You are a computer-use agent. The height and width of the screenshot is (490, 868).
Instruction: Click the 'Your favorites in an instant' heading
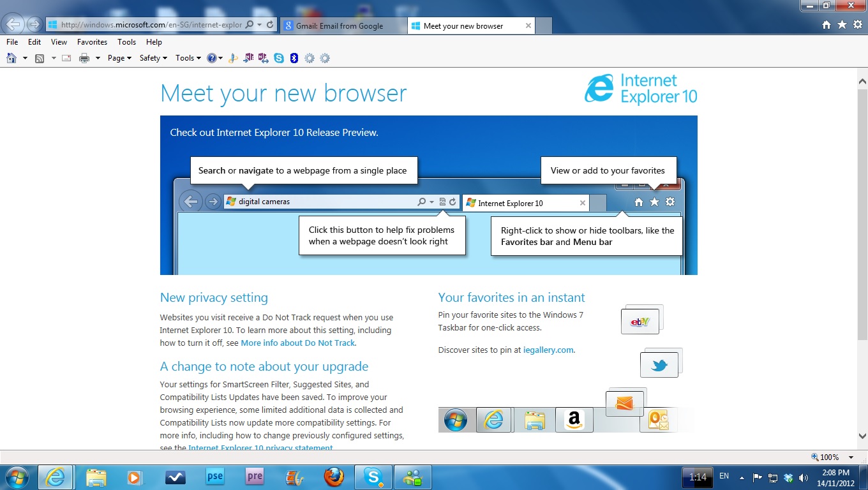[511, 297]
